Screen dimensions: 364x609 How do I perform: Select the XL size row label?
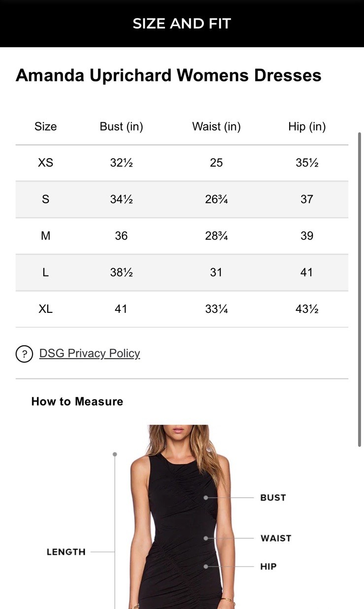45,309
